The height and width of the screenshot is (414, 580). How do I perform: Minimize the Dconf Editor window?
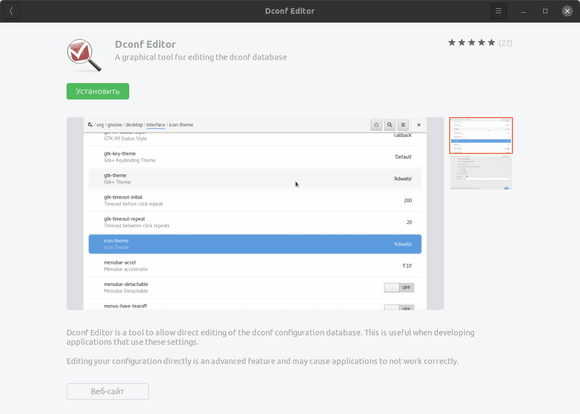(523, 11)
